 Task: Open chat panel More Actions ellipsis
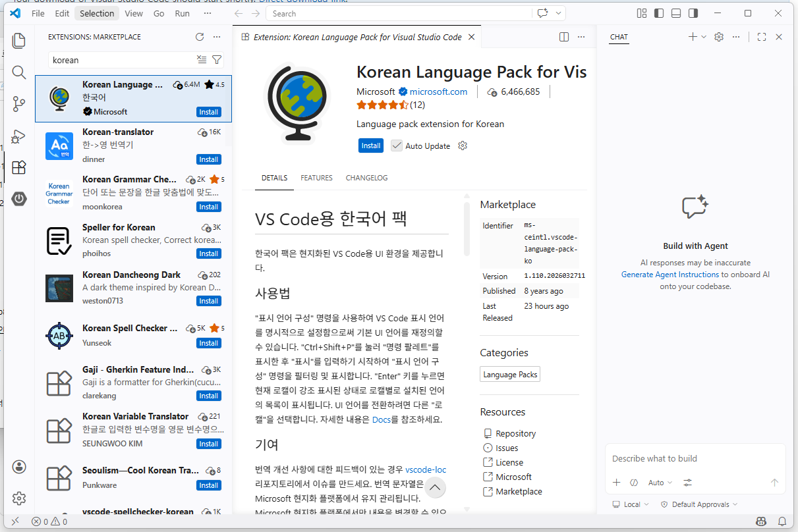click(736, 37)
